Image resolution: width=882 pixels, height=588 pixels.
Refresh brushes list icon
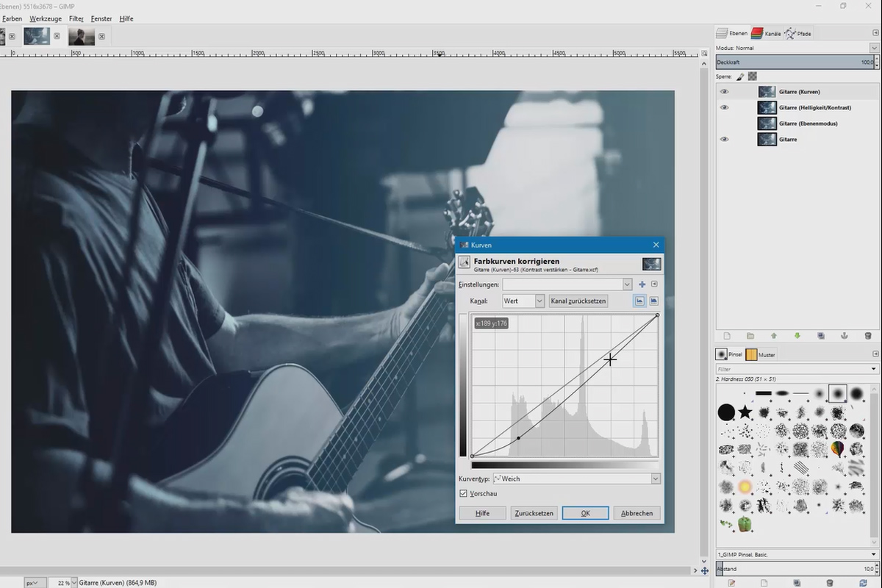(863, 583)
